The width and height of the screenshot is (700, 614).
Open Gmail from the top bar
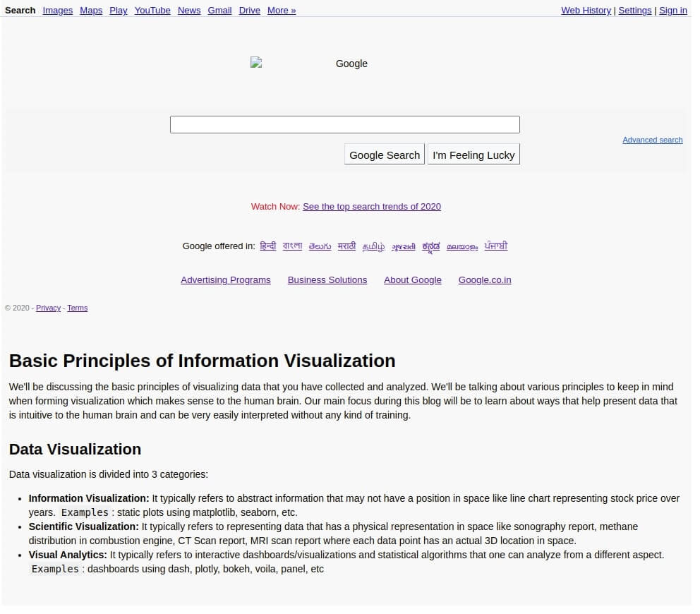219,11
